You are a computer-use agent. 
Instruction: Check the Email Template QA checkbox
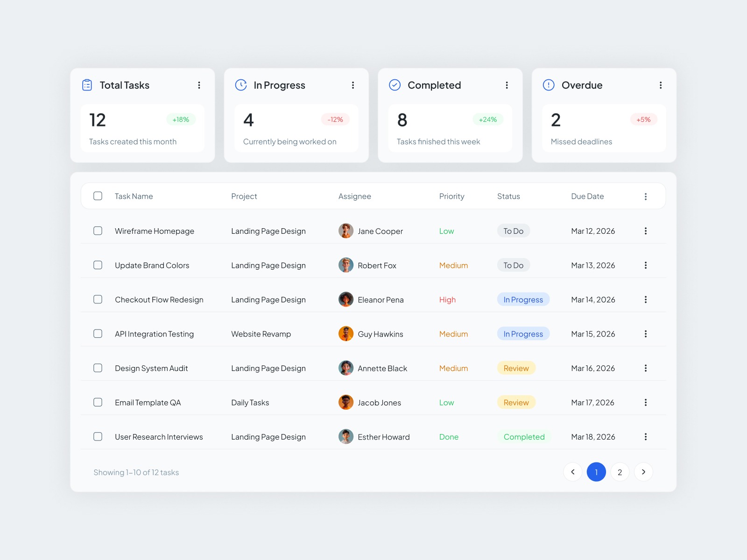(98, 402)
